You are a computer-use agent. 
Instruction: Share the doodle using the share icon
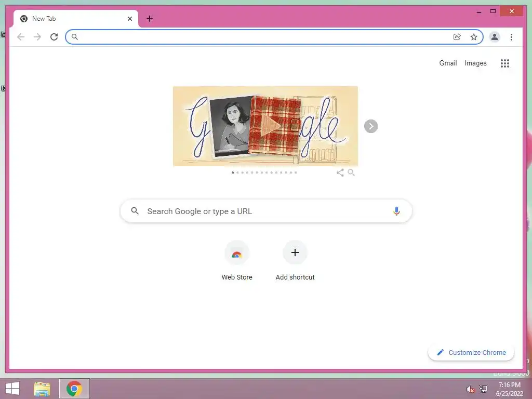(340, 172)
